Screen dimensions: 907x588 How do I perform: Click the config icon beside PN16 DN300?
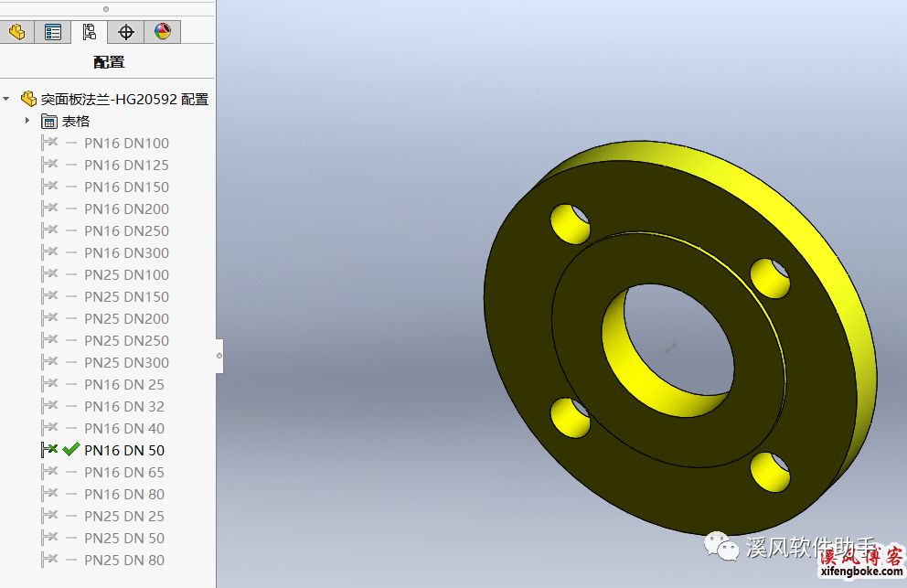click(x=49, y=252)
